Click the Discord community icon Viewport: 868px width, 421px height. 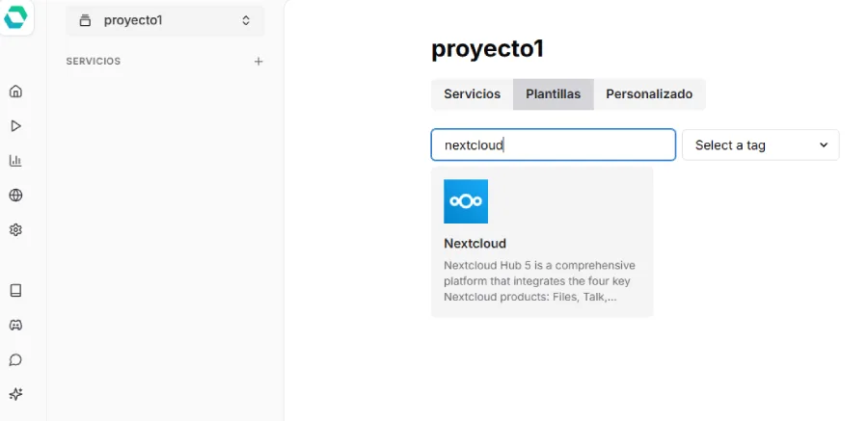click(15, 325)
